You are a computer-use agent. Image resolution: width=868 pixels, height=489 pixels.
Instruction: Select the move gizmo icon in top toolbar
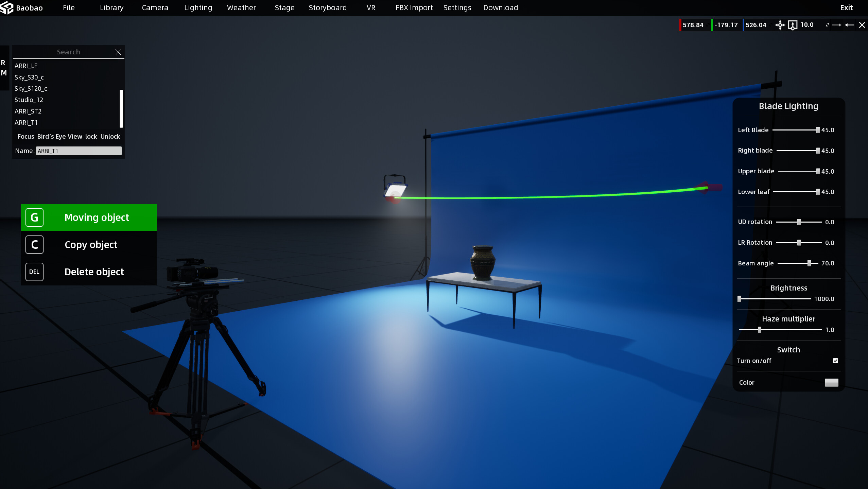[x=780, y=25]
